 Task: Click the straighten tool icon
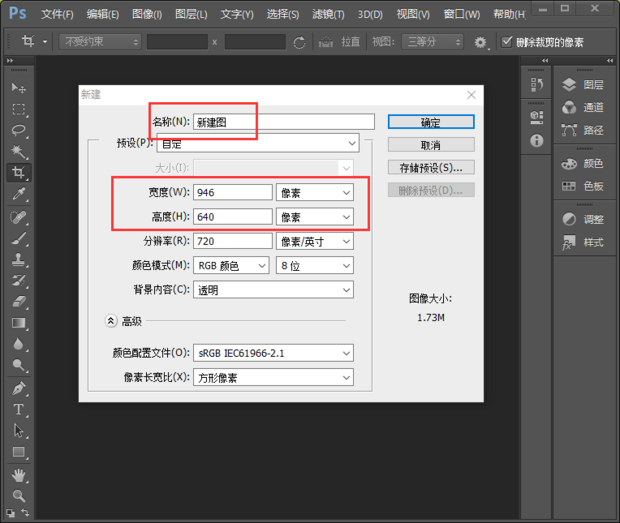325,42
